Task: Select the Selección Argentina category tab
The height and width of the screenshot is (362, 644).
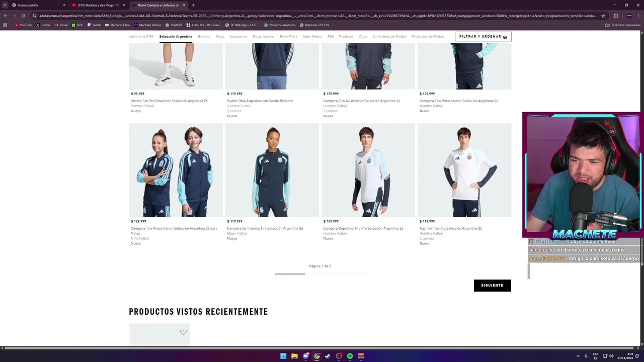Action: 176,36
